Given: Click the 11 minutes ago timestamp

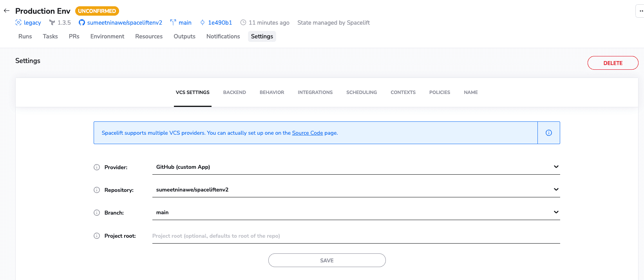Looking at the screenshot, I should coord(269,23).
